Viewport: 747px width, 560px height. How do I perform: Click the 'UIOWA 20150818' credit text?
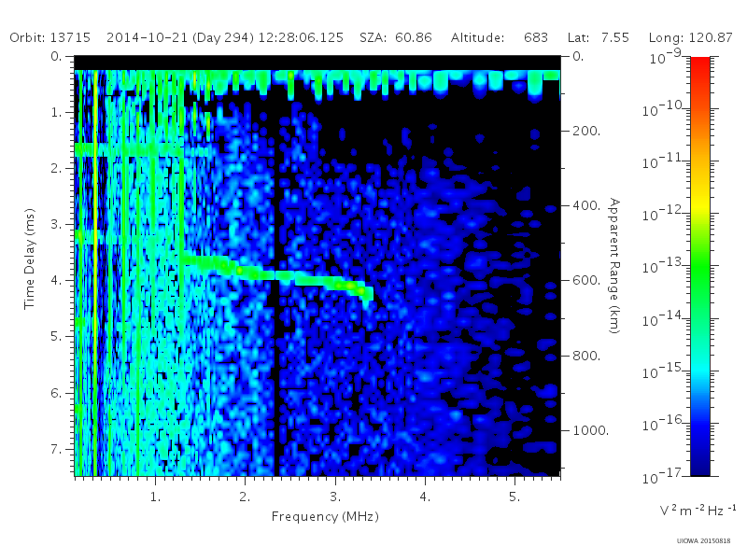[704, 540]
